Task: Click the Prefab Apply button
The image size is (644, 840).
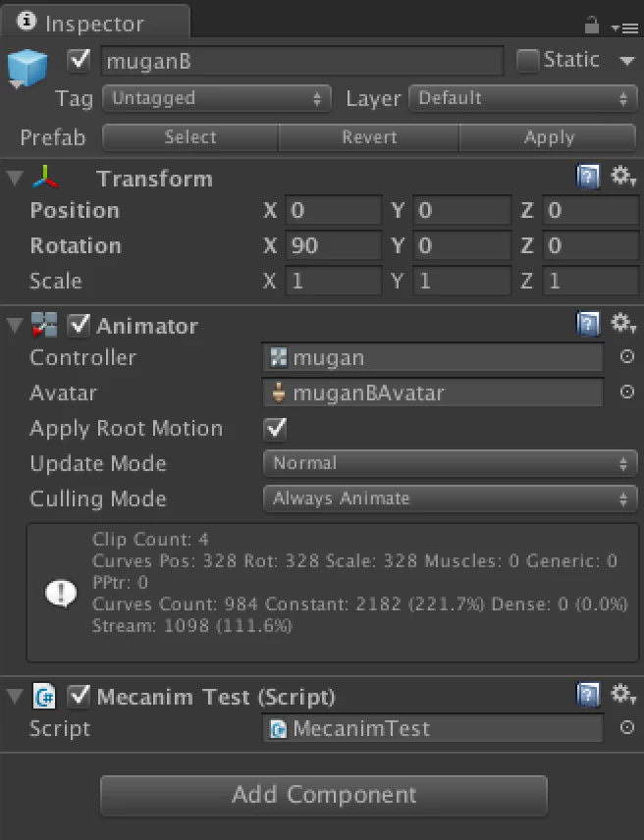Action: pos(548,137)
